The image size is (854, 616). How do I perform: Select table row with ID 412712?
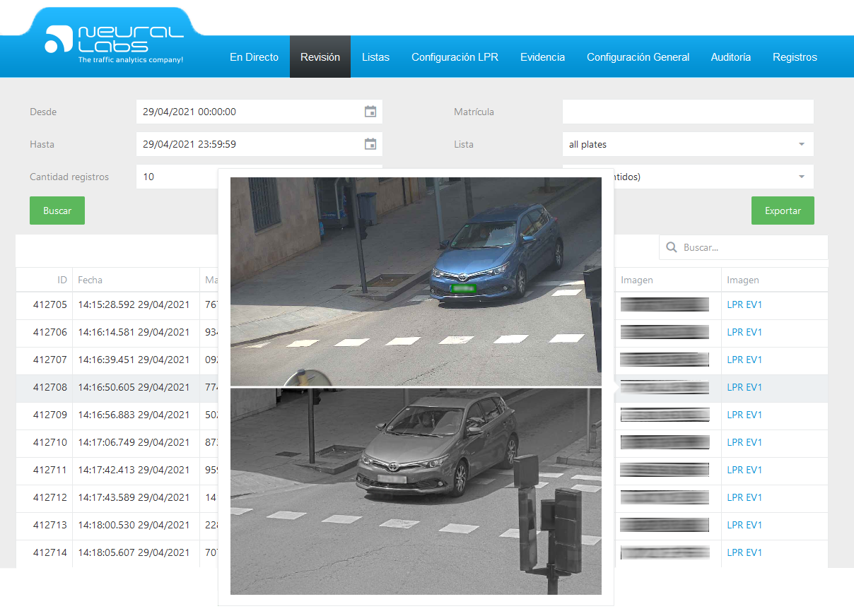click(49, 497)
